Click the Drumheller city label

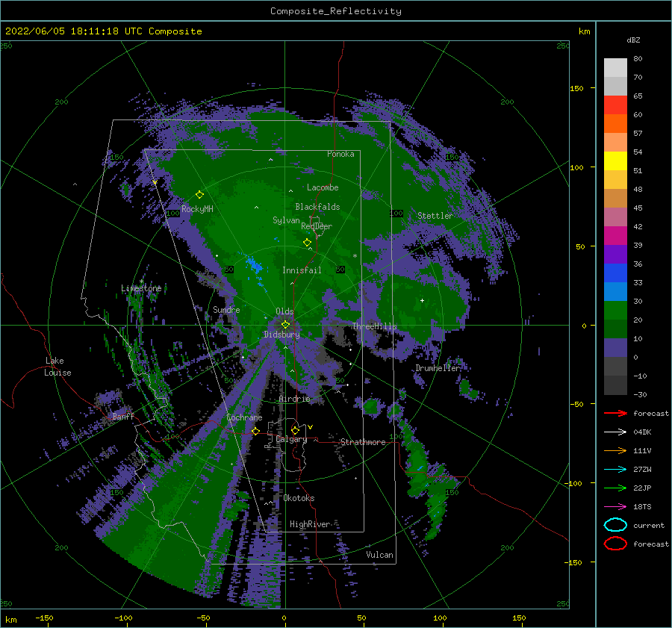[x=438, y=368]
